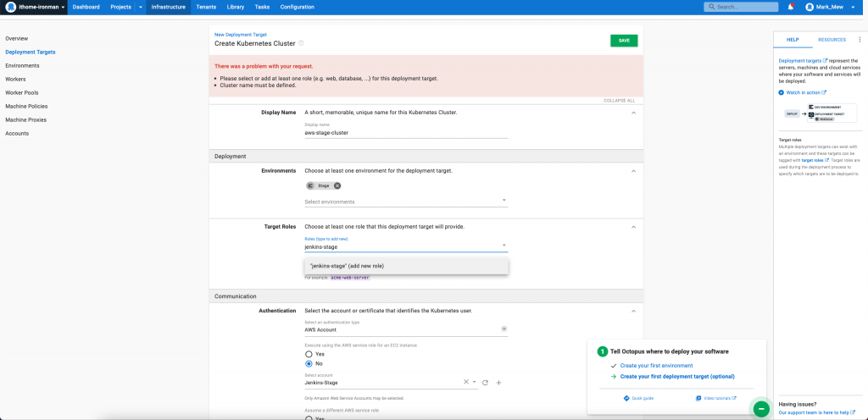This screenshot has width=868, height=420.
Task: Collapse the Display Name section
Action: pos(633,113)
